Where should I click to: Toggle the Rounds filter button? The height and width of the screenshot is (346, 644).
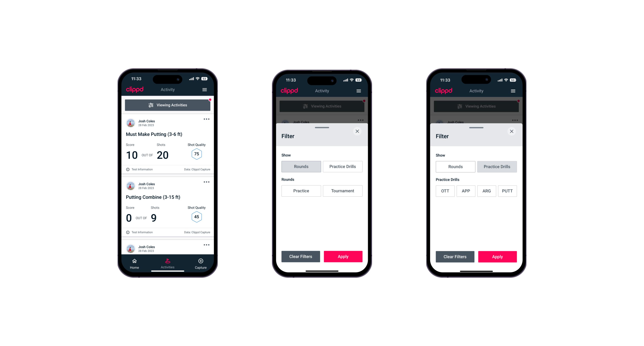click(301, 166)
